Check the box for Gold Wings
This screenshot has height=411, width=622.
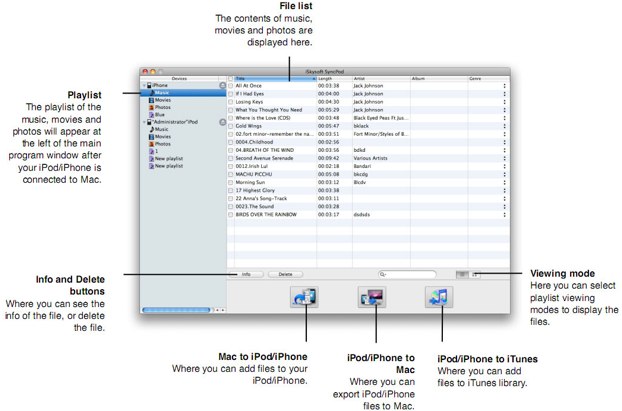pos(230,126)
